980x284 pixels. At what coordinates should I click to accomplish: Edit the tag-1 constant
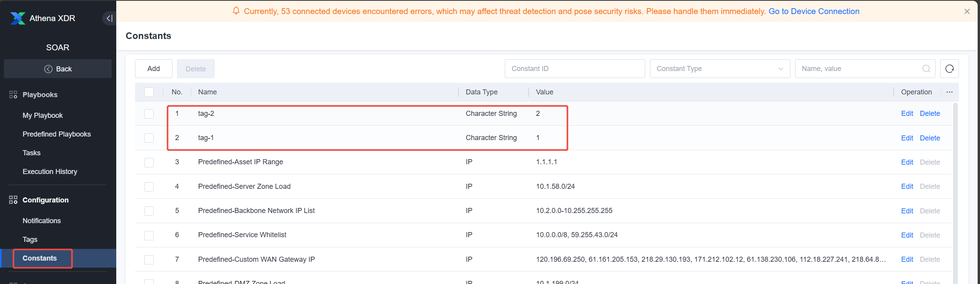pyautogui.click(x=907, y=138)
